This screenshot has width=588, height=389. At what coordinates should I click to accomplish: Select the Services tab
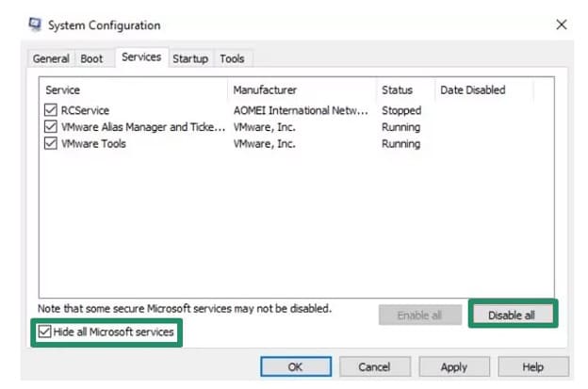pyautogui.click(x=141, y=57)
